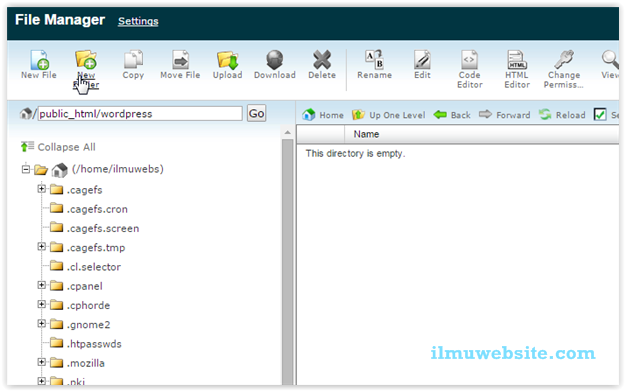Select (/home/ilmuwebs) root in tree

pos(118,169)
